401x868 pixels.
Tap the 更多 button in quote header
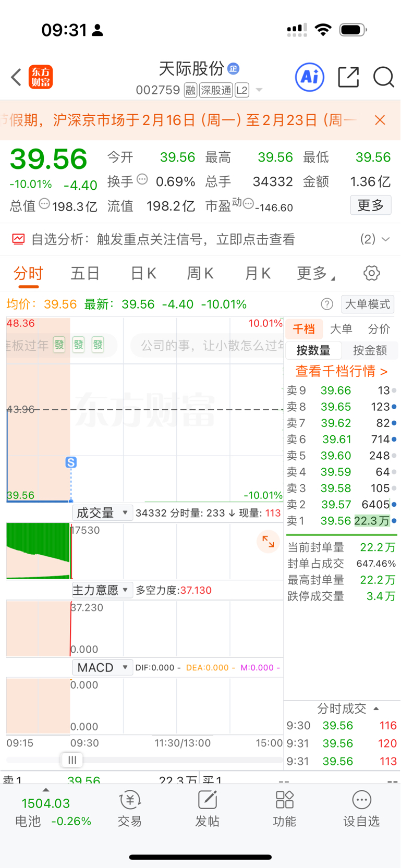[371, 205]
